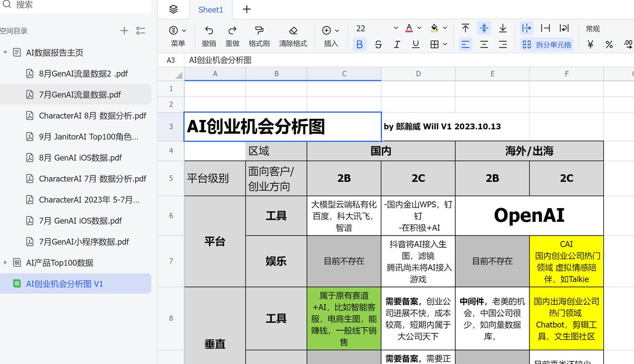Click the Undo (撤销) button

click(209, 36)
